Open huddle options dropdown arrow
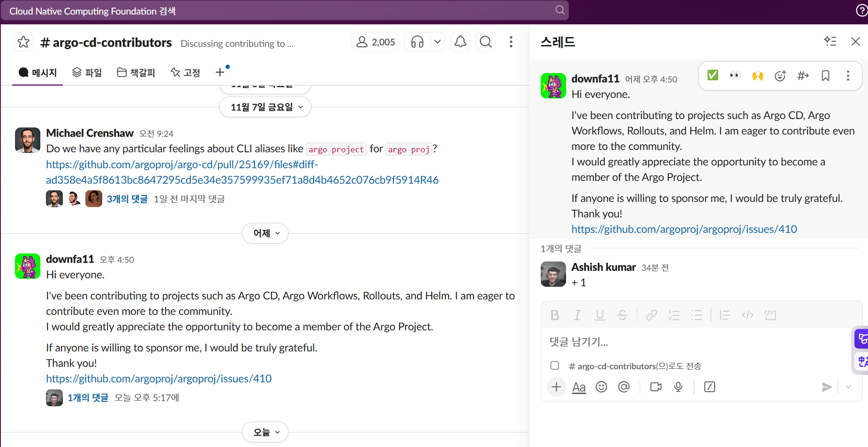 438,42
